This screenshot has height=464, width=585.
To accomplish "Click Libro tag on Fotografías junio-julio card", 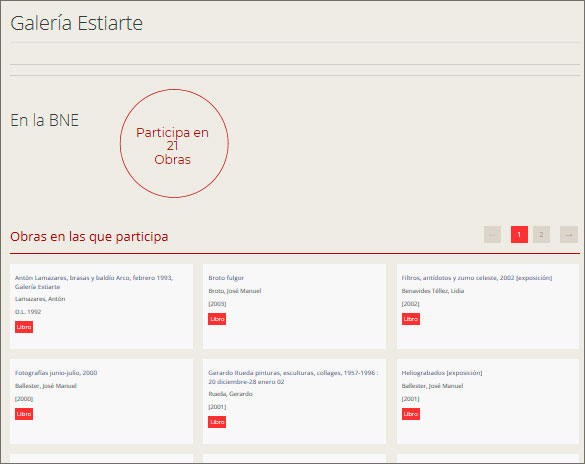I will [24, 414].
